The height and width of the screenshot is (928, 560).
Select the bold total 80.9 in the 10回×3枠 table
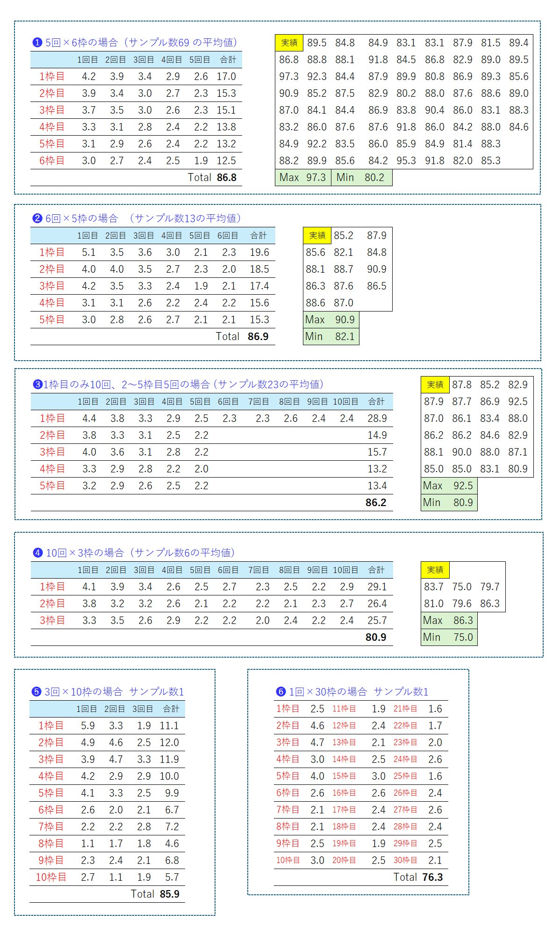click(x=376, y=638)
